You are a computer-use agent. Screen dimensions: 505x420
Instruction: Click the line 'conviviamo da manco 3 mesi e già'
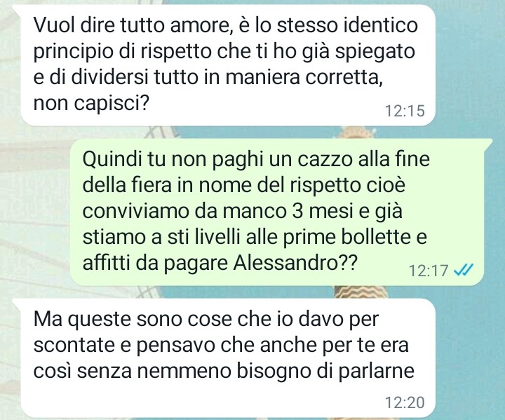coord(243,211)
